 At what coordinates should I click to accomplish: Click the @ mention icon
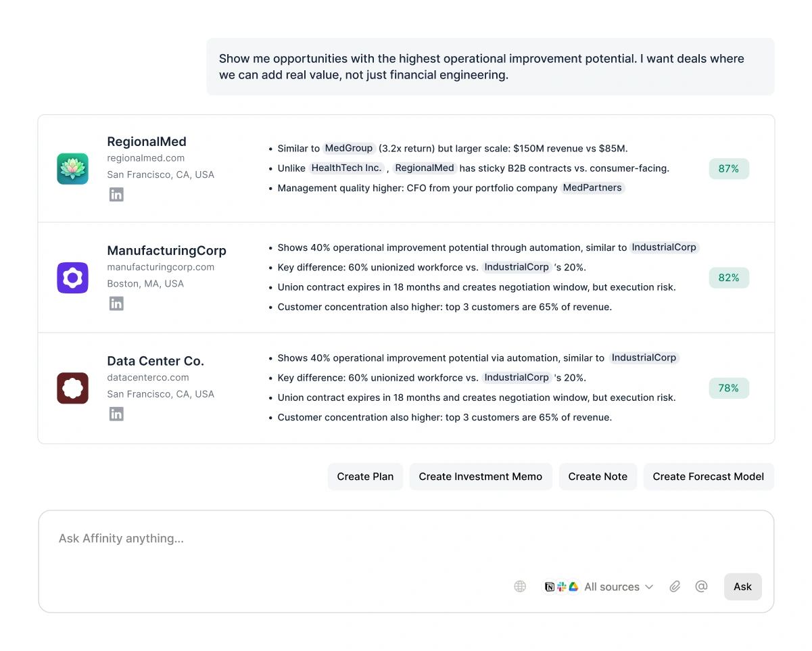[x=701, y=587]
